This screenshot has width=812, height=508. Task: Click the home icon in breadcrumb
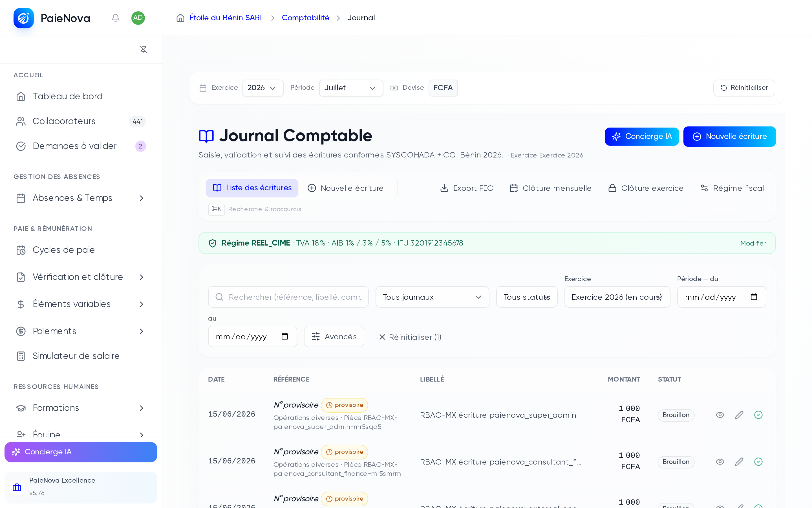pyautogui.click(x=180, y=18)
